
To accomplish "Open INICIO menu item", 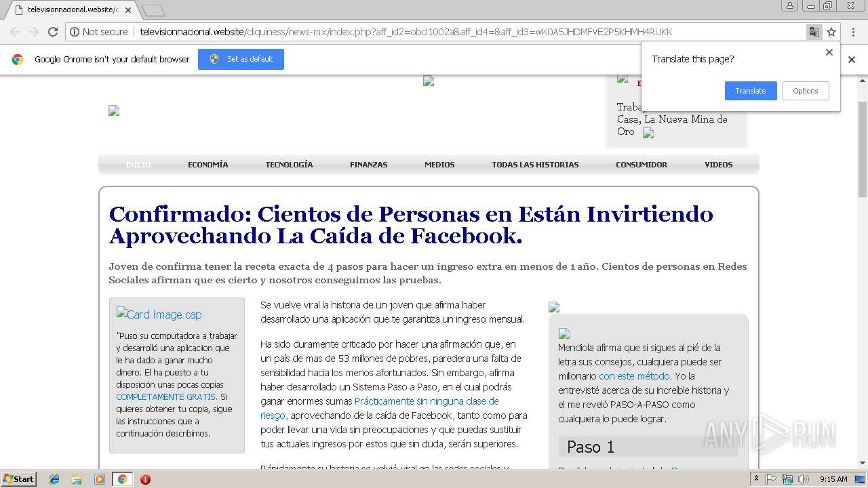I will tap(138, 165).
